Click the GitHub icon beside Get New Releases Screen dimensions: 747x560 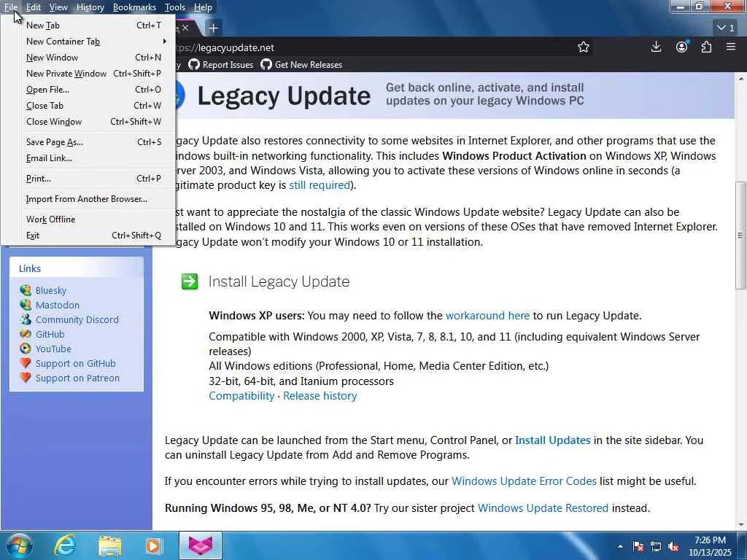[266, 64]
